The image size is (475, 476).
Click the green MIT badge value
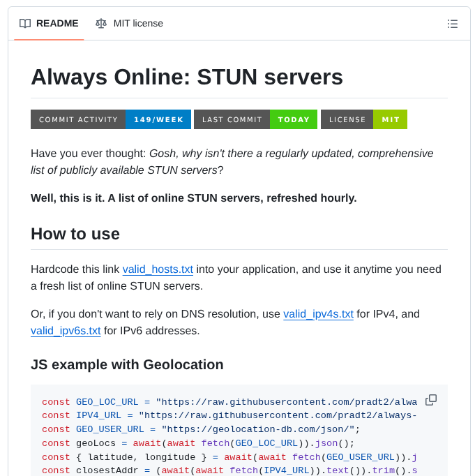tap(391, 119)
